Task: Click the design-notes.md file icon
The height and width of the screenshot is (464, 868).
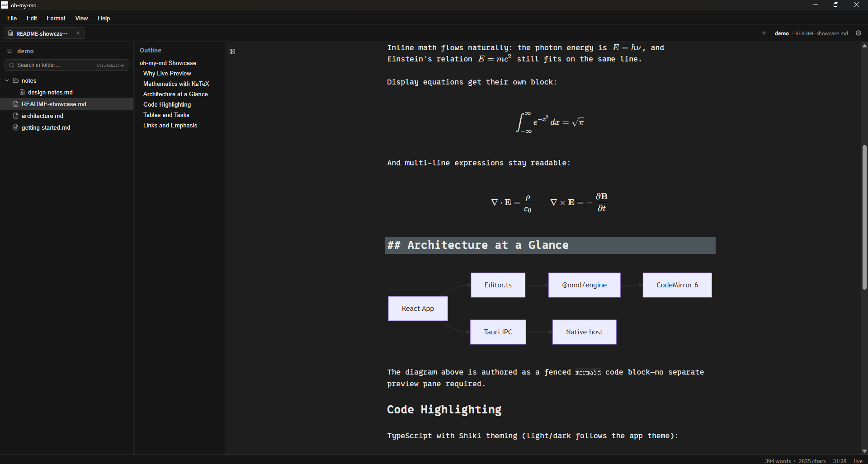Action: click(x=22, y=92)
